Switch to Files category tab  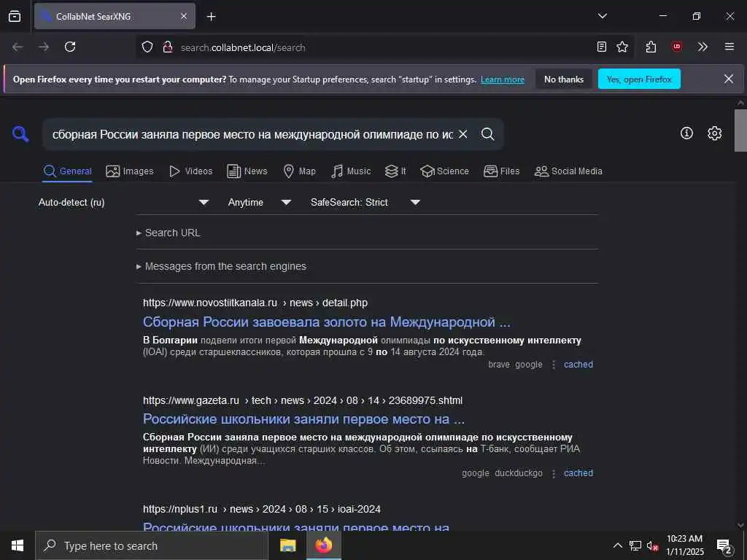coord(501,171)
